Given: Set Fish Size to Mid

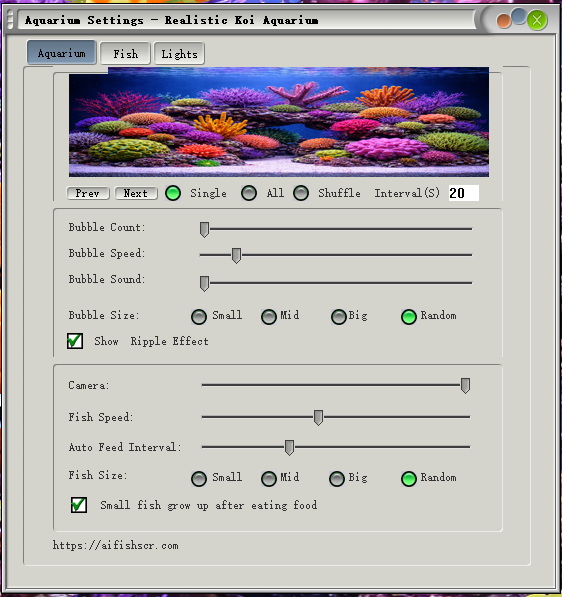Looking at the screenshot, I should pyautogui.click(x=269, y=479).
